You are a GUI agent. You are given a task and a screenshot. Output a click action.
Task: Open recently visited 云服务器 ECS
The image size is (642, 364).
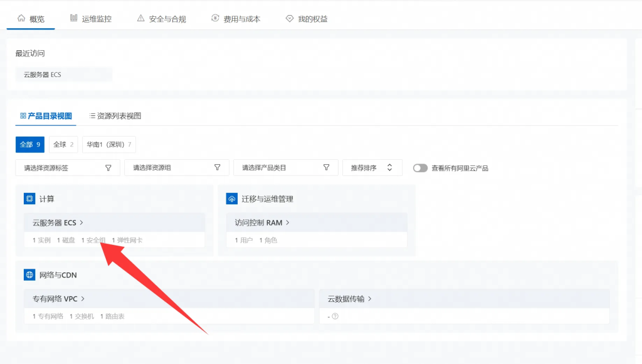43,75
